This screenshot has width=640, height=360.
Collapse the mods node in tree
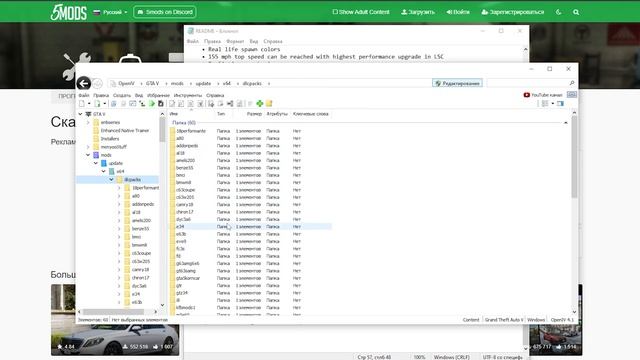click(x=88, y=155)
